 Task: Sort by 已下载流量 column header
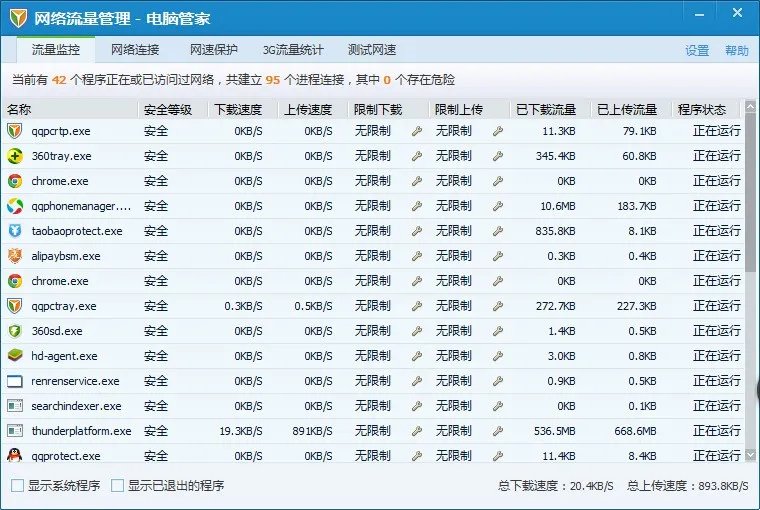pos(550,110)
